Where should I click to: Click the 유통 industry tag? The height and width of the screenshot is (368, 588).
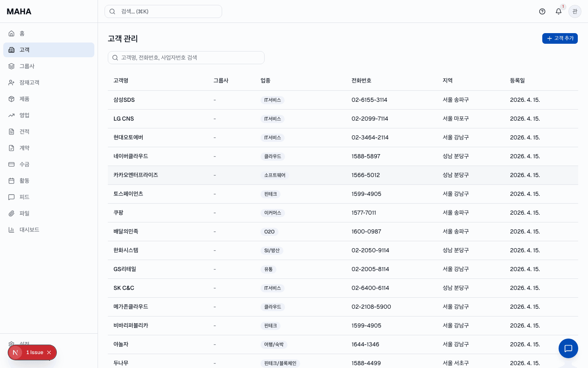click(268, 269)
